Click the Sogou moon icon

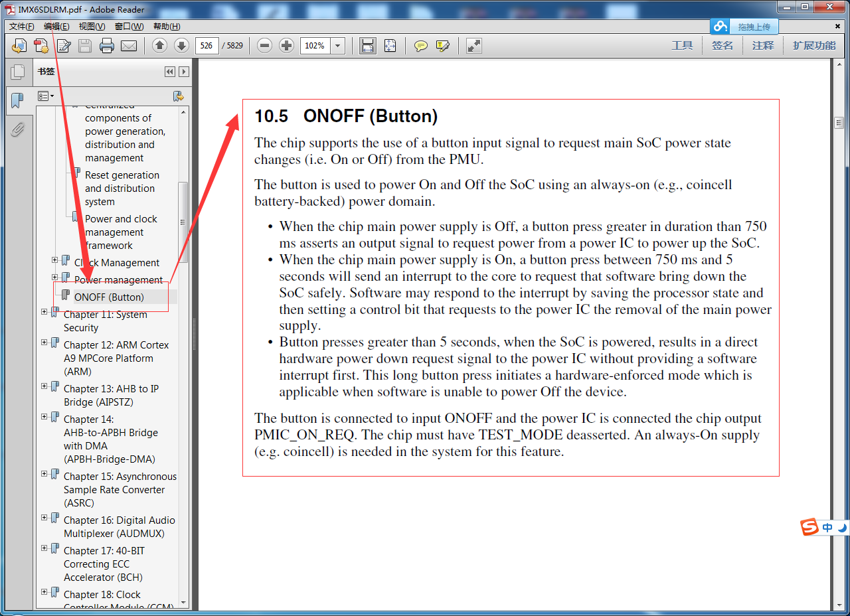coord(843,528)
